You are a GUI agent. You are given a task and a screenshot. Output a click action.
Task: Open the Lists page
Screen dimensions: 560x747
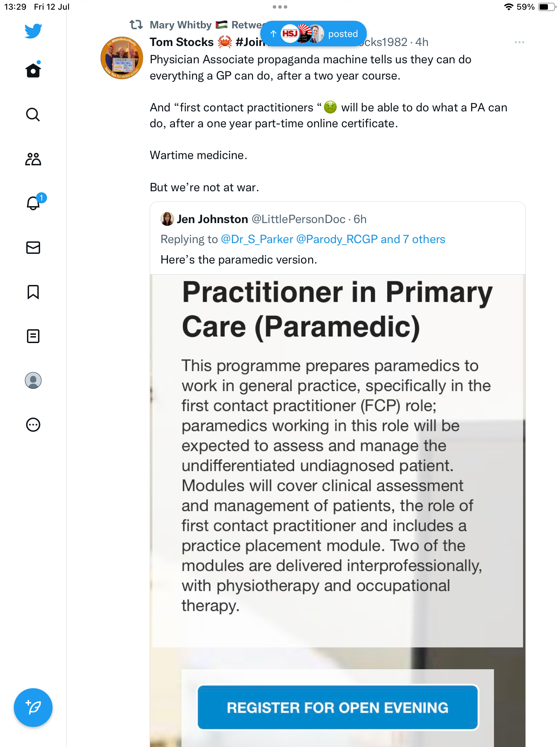(x=33, y=336)
